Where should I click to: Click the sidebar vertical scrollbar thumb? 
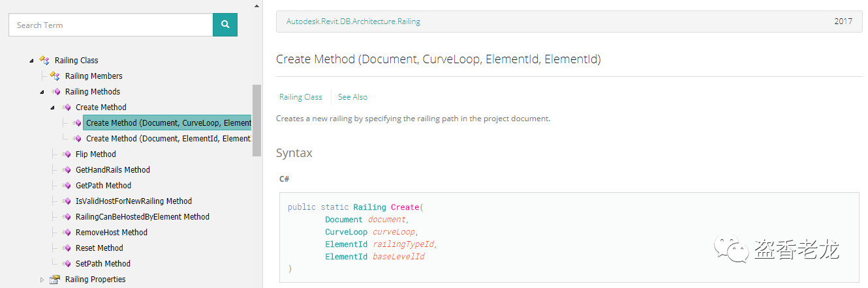click(256, 121)
